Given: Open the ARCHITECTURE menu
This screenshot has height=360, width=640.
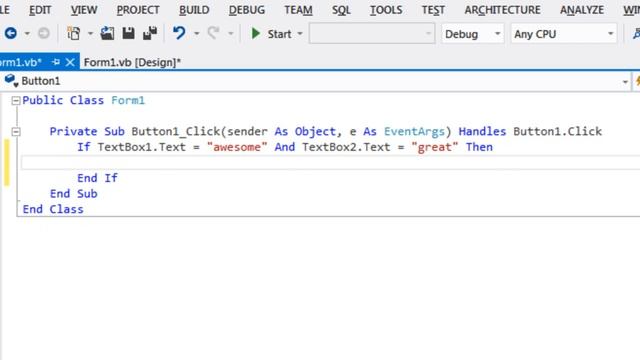Looking at the screenshot, I should coord(502,10).
